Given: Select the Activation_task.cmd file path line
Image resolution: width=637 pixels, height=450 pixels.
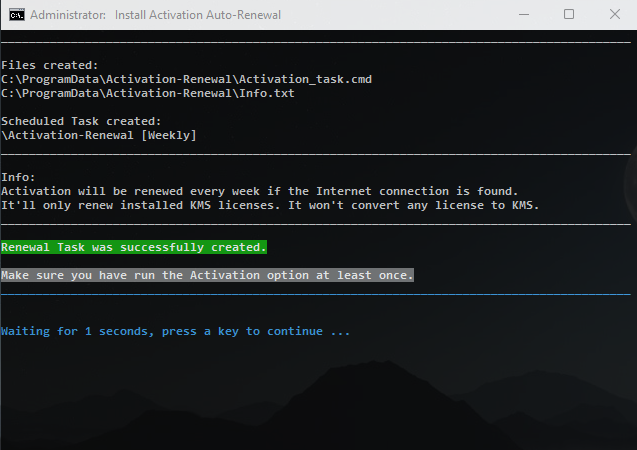Looking at the screenshot, I should pyautogui.click(x=186, y=78).
